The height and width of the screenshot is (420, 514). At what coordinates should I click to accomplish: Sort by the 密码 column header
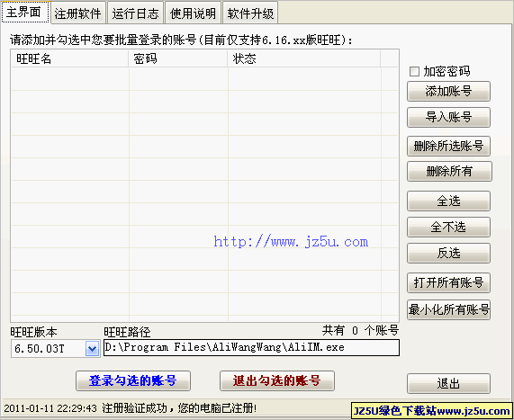pos(178,59)
